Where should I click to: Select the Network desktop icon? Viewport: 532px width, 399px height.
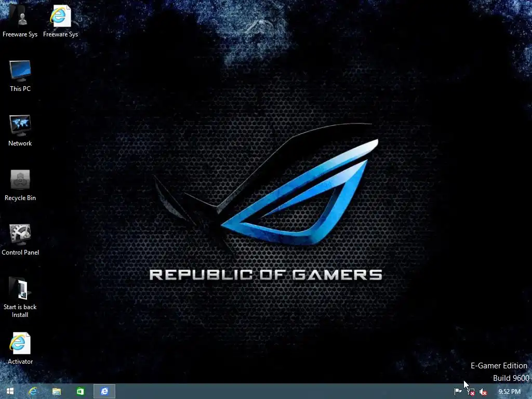tap(20, 130)
